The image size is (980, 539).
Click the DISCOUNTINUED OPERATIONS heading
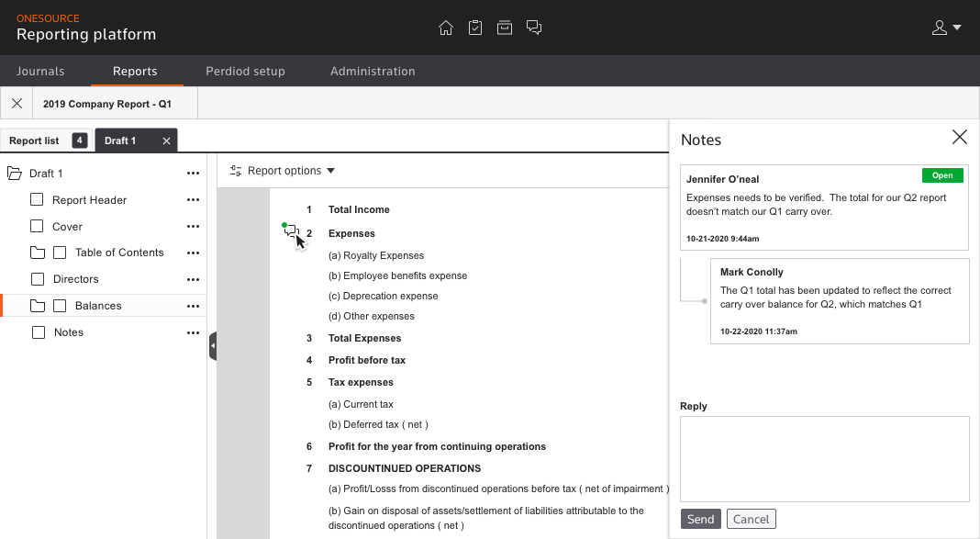(405, 468)
